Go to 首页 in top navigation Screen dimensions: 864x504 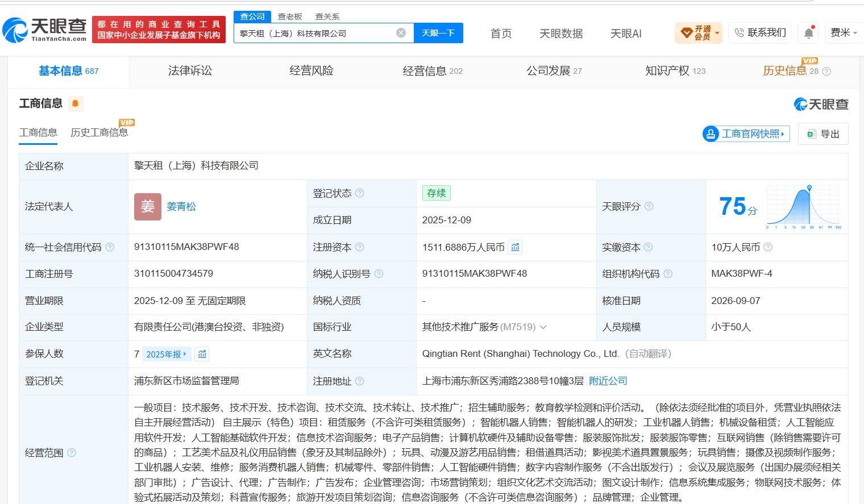point(501,34)
